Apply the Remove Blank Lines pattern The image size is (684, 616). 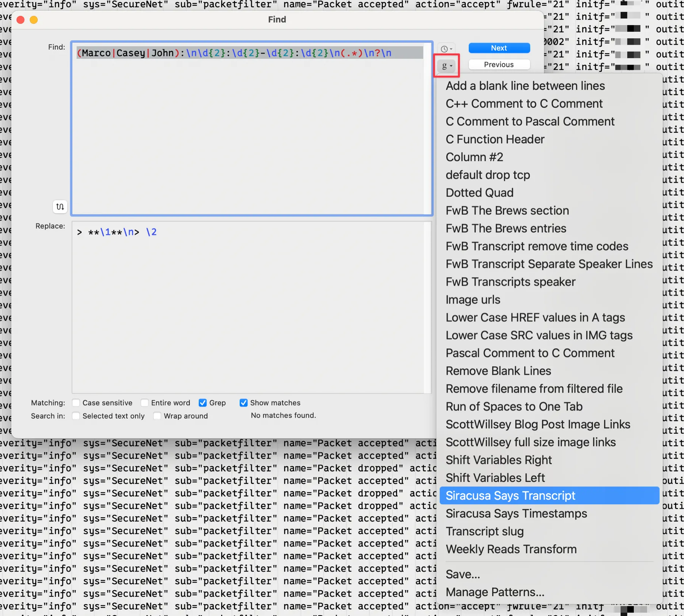click(498, 371)
